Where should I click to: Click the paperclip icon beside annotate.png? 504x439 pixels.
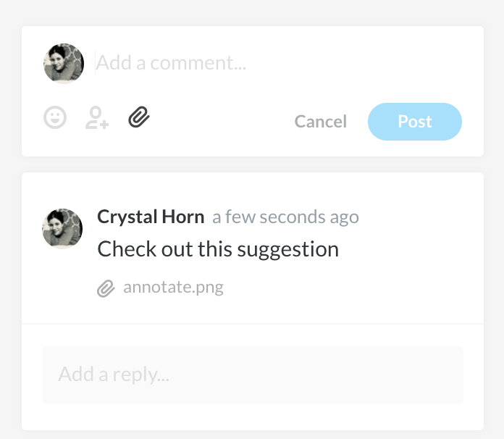click(x=106, y=288)
